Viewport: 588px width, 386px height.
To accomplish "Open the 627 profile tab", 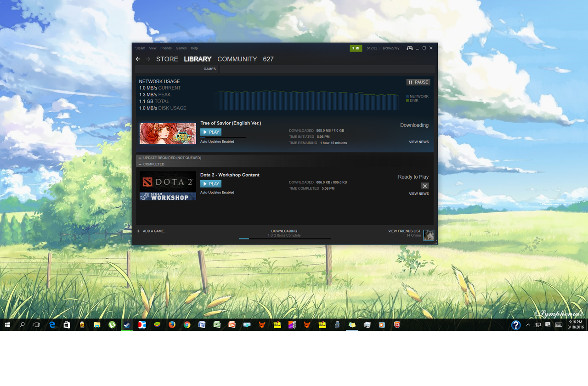I will coord(268,59).
